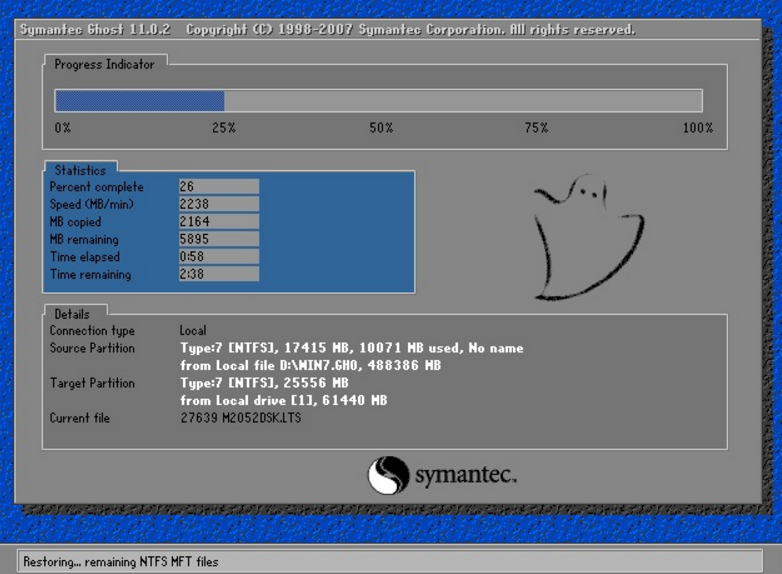Click the blue progress bar fill
This screenshot has width=782, height=574.
140,101
